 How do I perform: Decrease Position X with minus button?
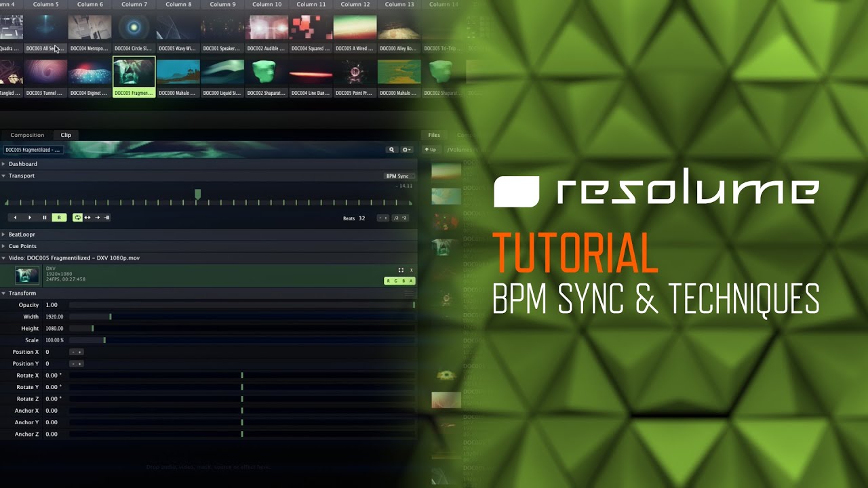coord(73,352)
